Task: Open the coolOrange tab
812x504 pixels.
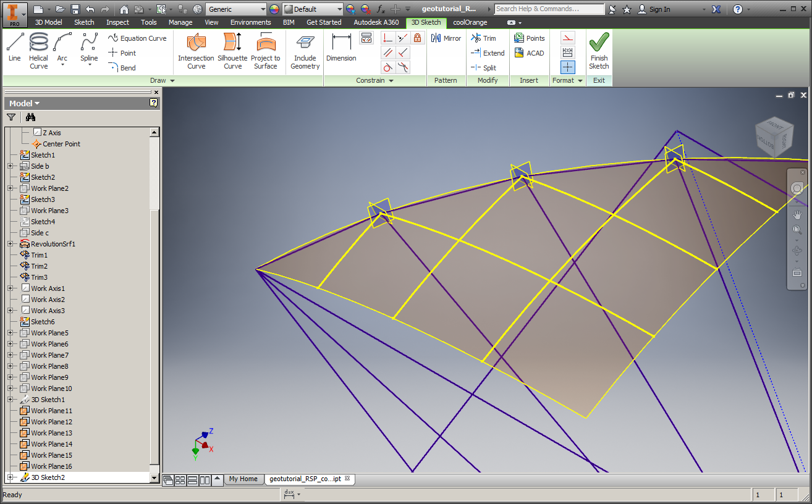Action: [x=470, y=22]
